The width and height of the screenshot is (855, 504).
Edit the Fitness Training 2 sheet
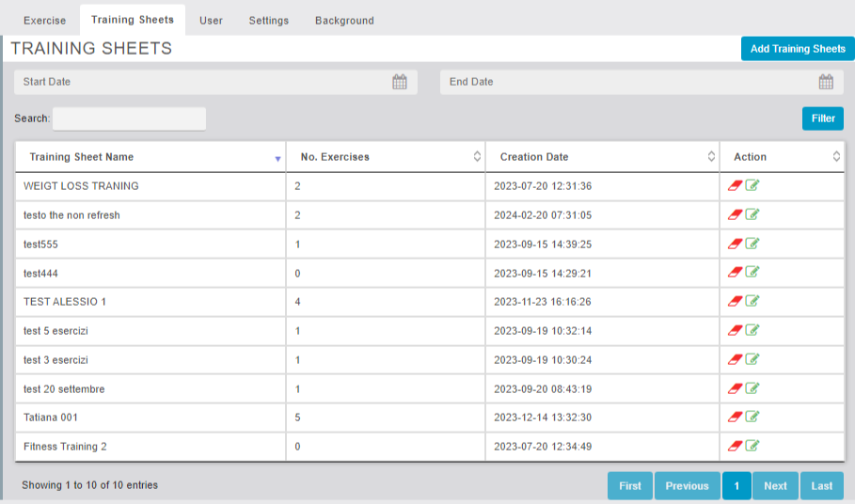tap(752, 447)
